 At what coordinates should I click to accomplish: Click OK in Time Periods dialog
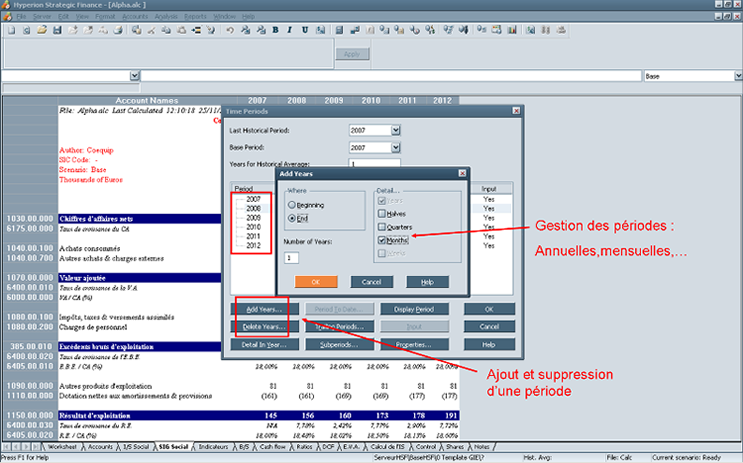tap(489, 309)
